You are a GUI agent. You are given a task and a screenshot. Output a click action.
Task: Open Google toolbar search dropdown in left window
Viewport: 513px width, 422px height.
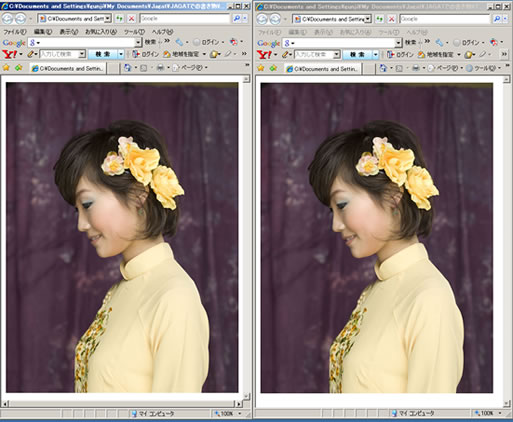click(x=138, y=42)
